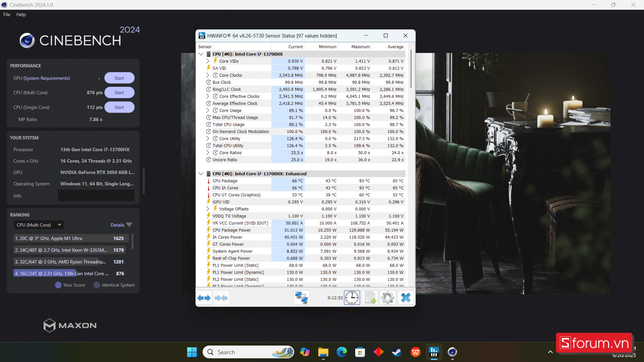
Task: Open the CPU (Multi Core) ranking dropdown
Action: pyautogui.click(x=39, y=225)
